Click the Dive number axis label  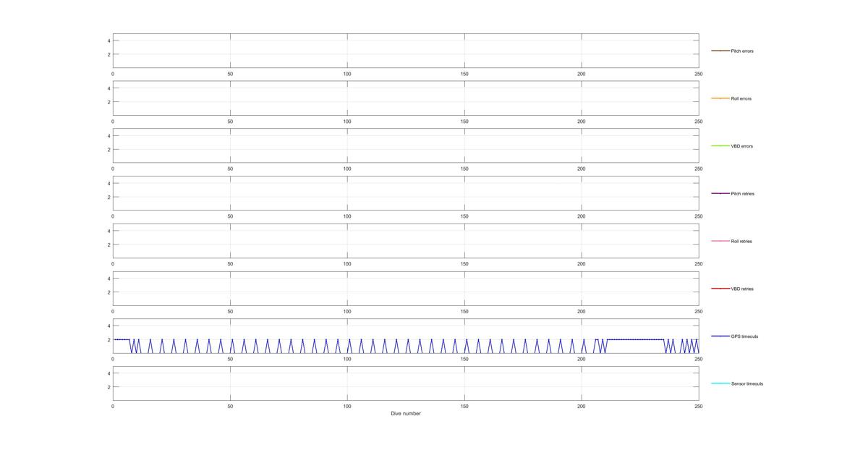click(x=406, y=414)
